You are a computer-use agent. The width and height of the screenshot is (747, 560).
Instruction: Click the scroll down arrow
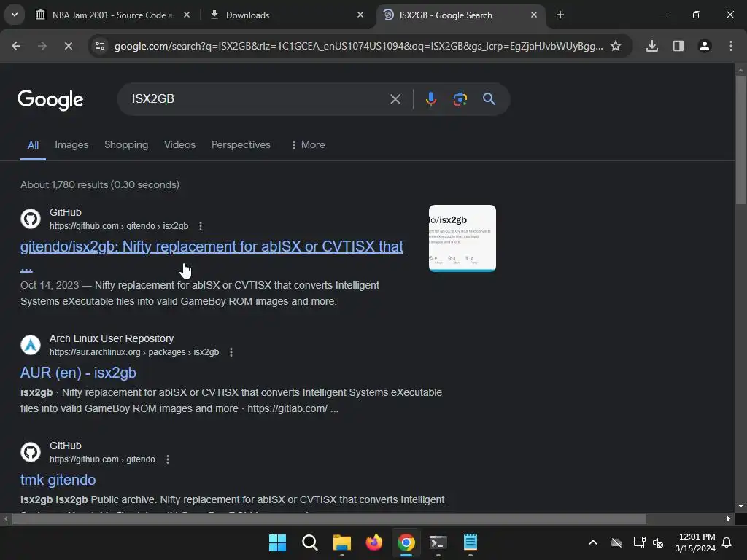(x=740, y=507)
